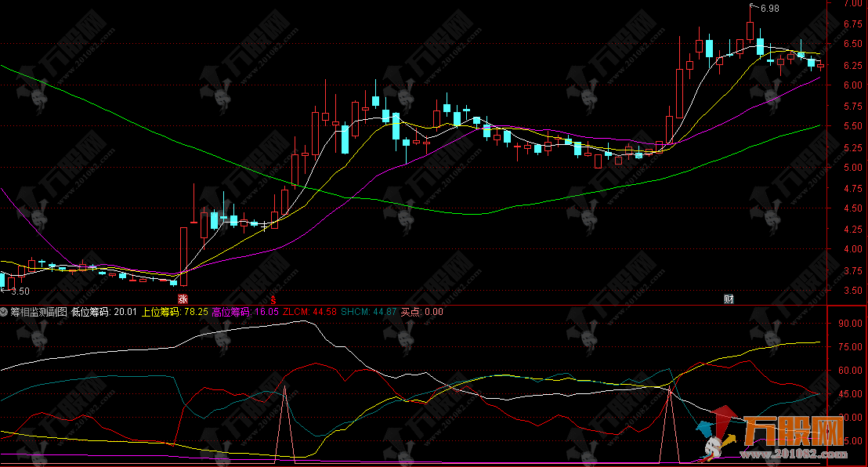Click the 5.00 price axis label
The width and height of the screenshot is (868, 467).
(851, 168)
